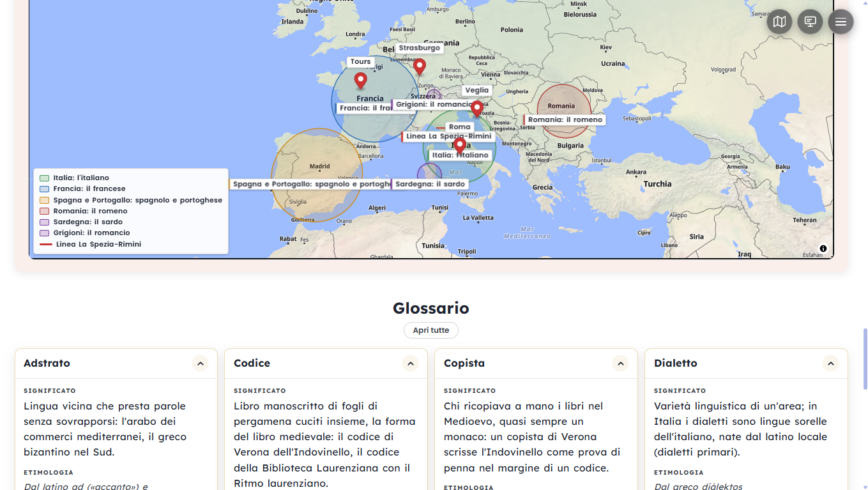Screen dimensions: 868x490
Task: Click Italia: l'italiano green legend swatch
Action: pos(45,178)
